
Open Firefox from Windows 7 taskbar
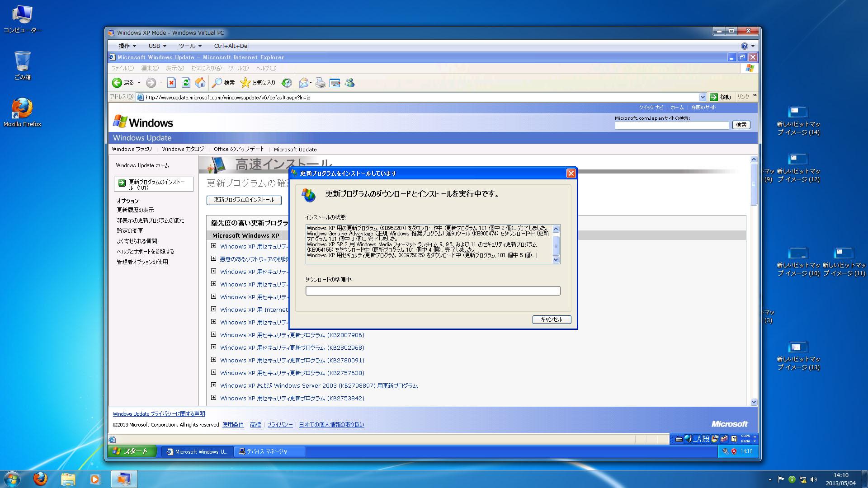[40, 479]
